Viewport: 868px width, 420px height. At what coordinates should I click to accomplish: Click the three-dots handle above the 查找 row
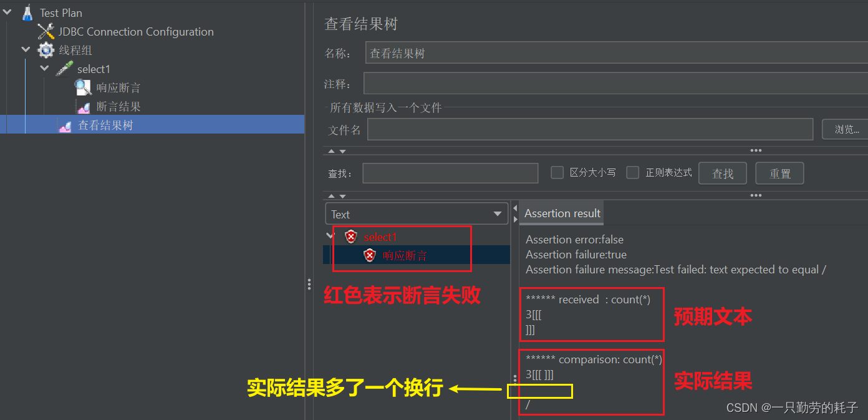coord(756,150)
